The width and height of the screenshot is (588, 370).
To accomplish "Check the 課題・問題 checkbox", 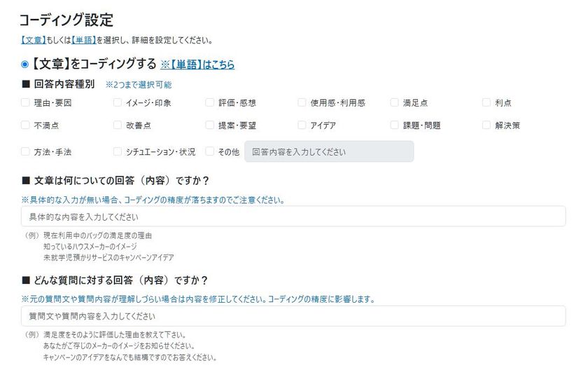I will (395, 126).
